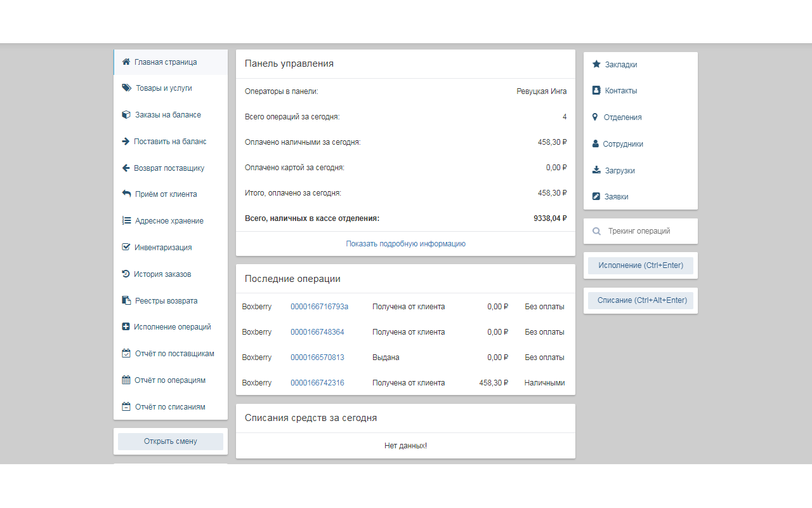Click the star icon beside Закладки

point(596,65)
